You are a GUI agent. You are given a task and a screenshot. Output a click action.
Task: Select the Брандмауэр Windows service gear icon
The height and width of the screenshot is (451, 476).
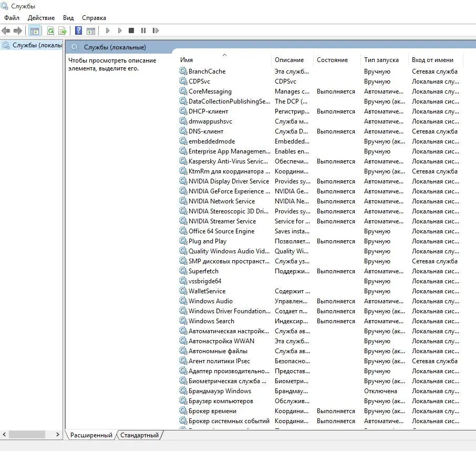(x=183, y=391)
